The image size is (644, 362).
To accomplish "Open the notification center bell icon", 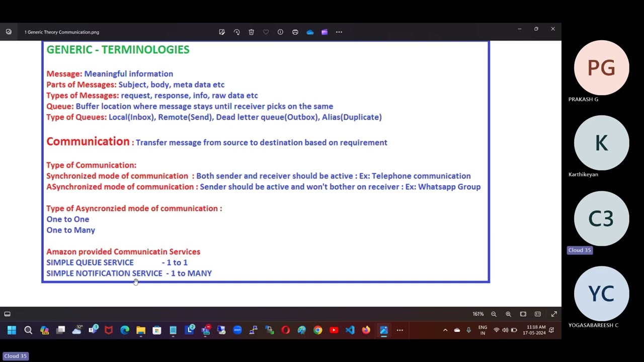I will [x=552, y=330].
